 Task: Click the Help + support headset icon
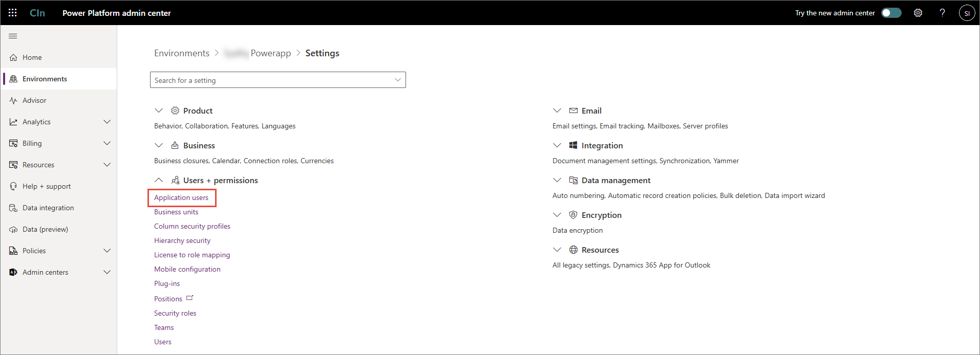pyautogui.click(x=13, y=186)
